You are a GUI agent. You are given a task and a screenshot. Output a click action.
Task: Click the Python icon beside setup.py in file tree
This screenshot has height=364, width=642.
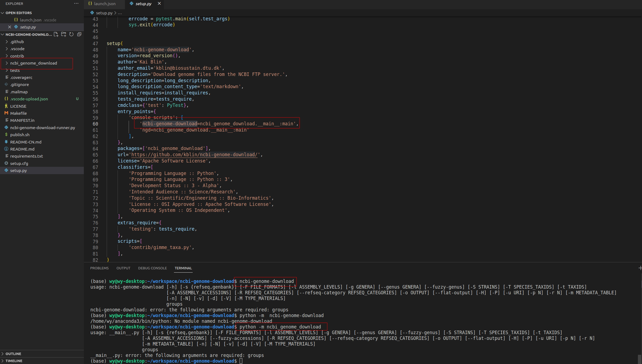tap(6, 170)
